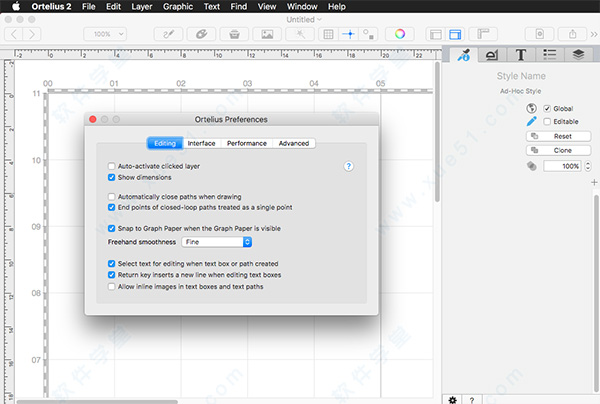
Task: Uncheck the Global checkbox
Action: tap(547, 109)
